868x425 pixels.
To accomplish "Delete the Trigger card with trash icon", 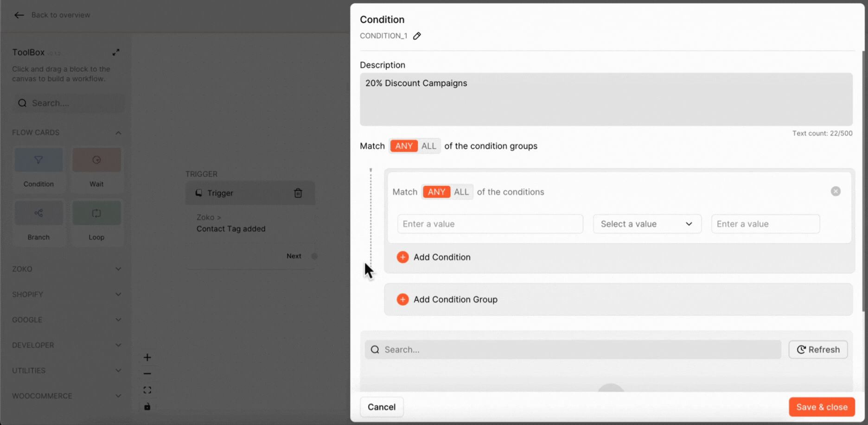I will coord(298,193).
